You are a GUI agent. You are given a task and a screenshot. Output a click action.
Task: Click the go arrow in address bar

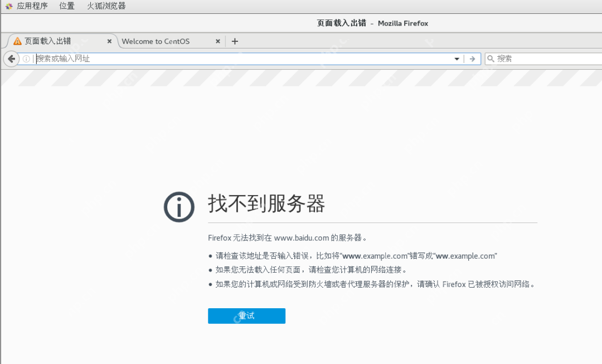coord(472,59)
